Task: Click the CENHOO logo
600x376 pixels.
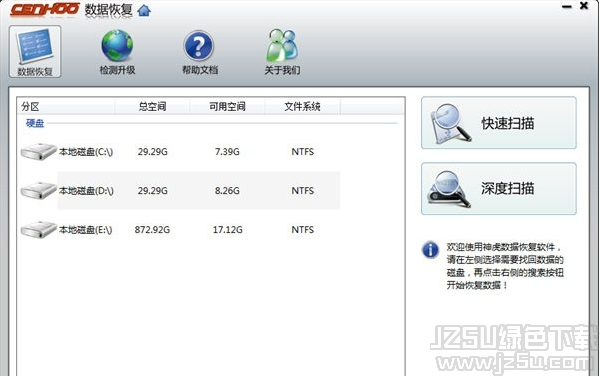Action: click(x=45, y=10)
